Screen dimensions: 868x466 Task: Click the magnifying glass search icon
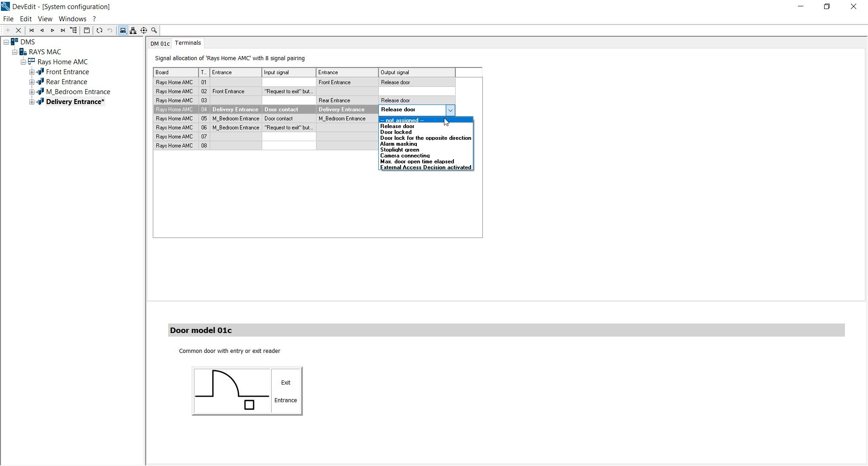click(x=154, y=30)
